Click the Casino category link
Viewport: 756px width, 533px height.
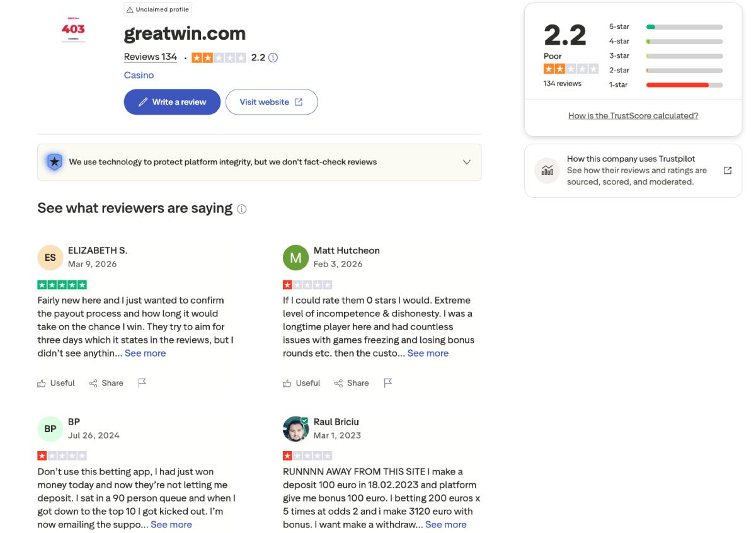(x=139, y=75)
